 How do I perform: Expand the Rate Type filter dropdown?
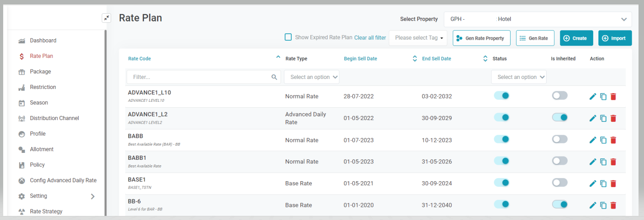(311, 77)
